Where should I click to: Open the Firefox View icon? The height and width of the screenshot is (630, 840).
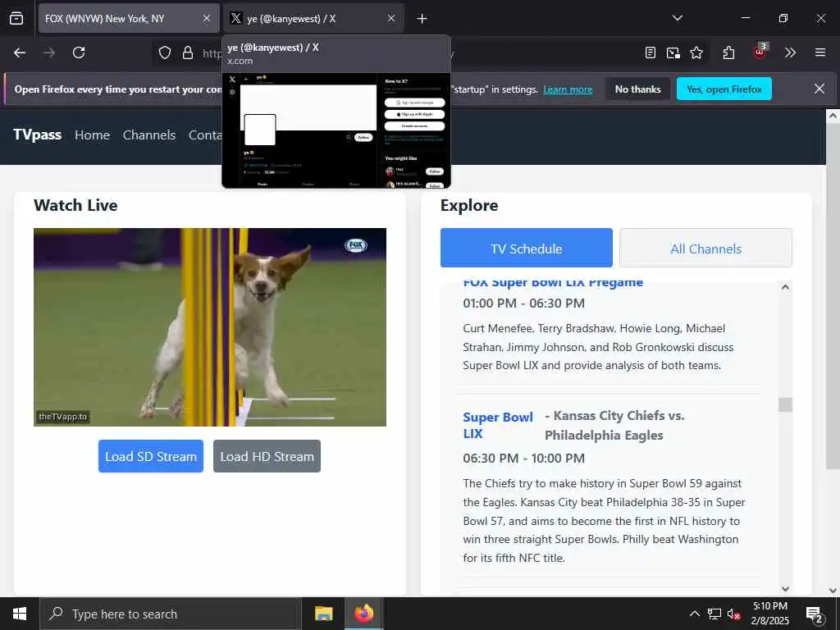(16, 18)
